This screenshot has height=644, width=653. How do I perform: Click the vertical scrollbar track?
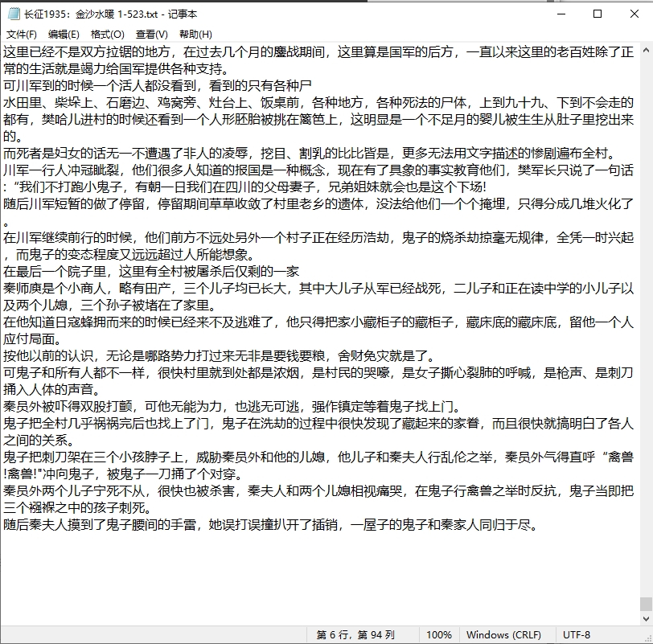tap(647, 322)
